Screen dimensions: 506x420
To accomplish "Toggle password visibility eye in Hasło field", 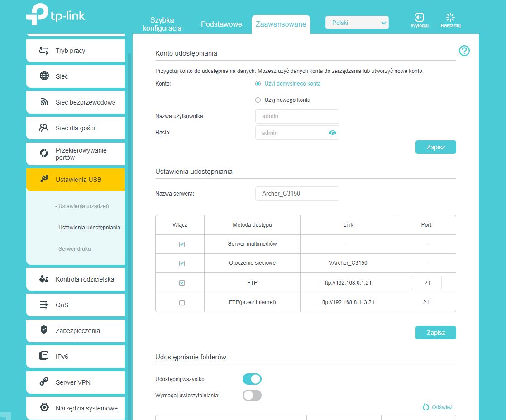I will coord(332,133).
